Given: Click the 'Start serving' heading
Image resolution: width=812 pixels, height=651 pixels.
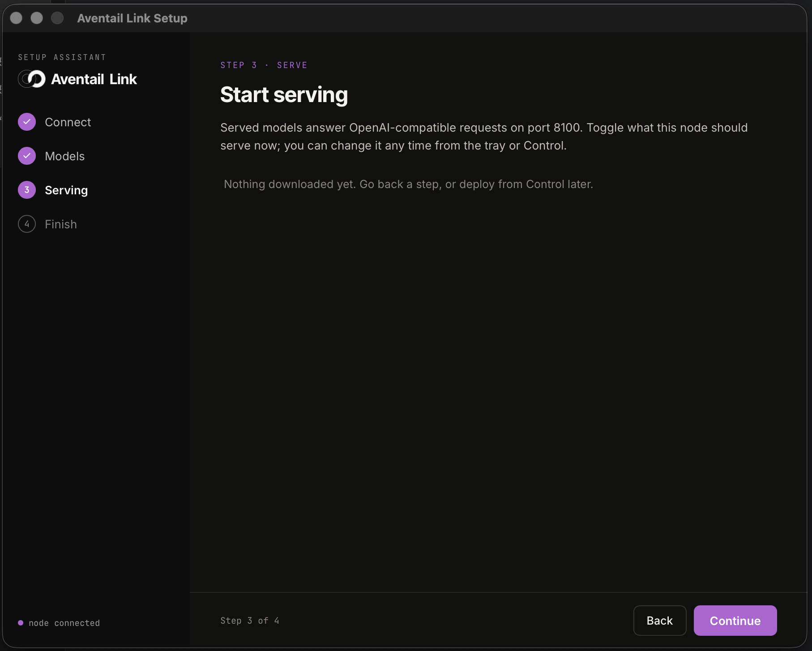Looking at the screenshot, I should 284,95.
